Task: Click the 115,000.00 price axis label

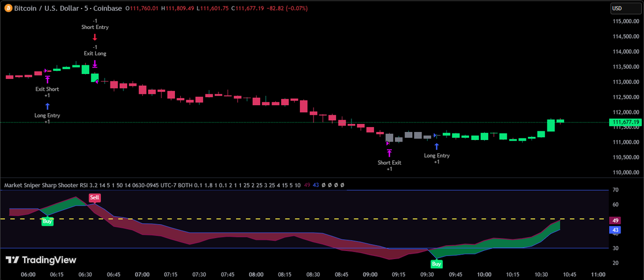Action: (626, 21)
